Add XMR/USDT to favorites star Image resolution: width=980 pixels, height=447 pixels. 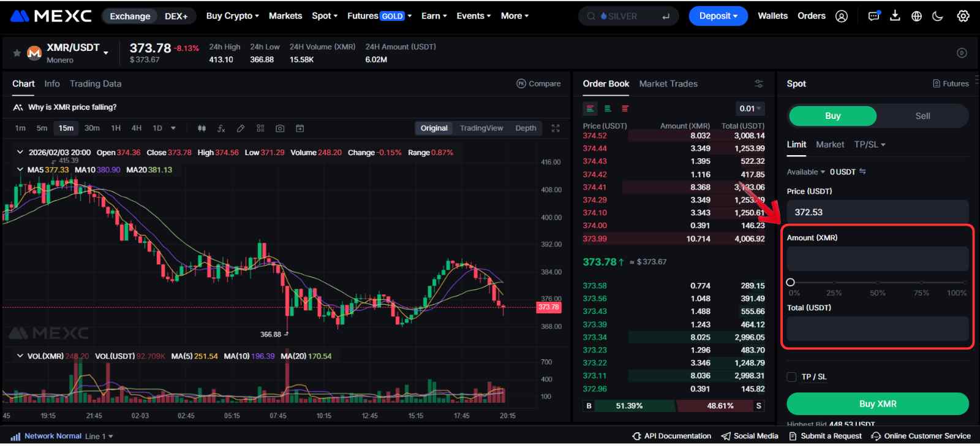click(x=17, y=53)
